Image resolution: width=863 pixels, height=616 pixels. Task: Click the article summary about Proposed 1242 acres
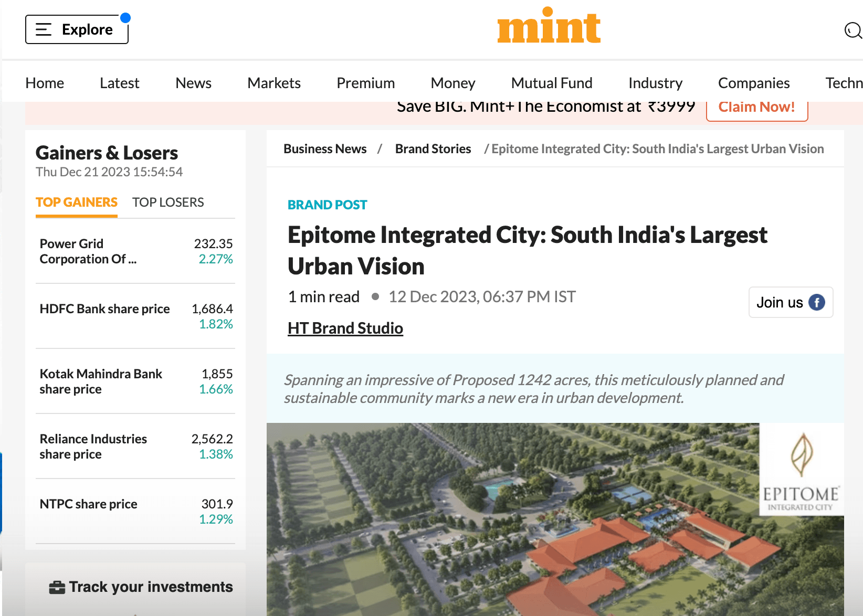(534, 389)
